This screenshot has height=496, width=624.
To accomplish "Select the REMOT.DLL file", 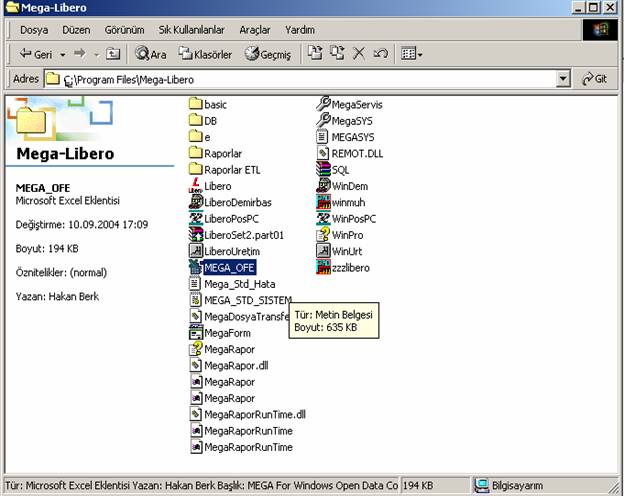I will [350, 153].
